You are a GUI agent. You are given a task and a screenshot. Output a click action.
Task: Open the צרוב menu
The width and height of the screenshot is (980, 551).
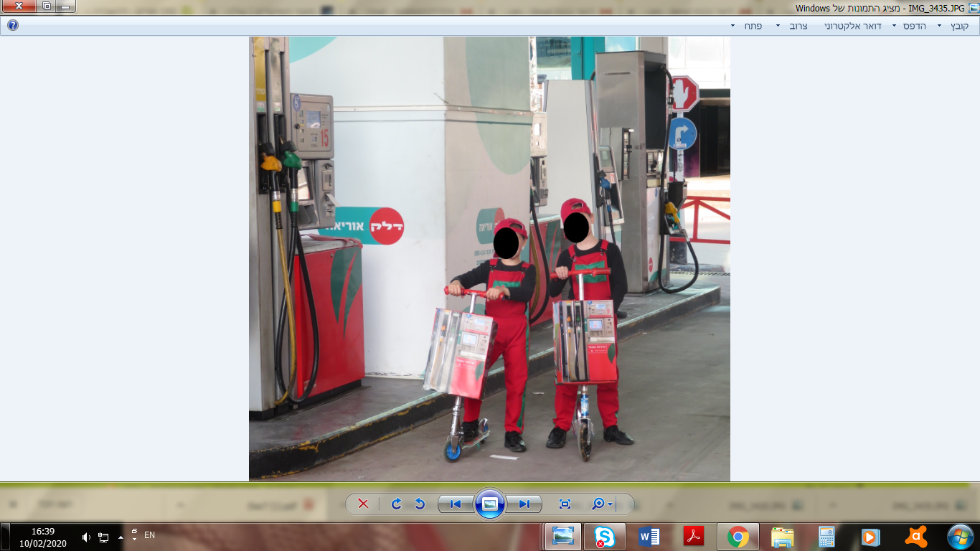(x=798, y=26)
